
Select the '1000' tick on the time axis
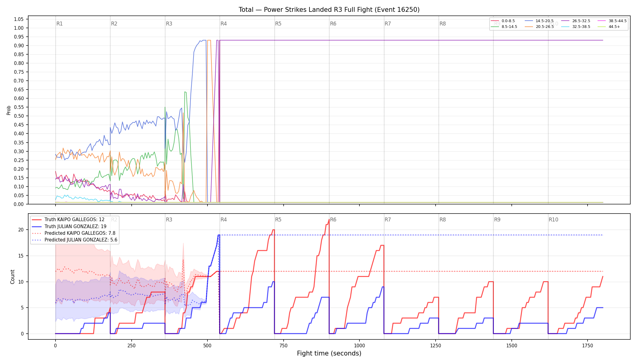pyautogui.click(x=359, y=345)
